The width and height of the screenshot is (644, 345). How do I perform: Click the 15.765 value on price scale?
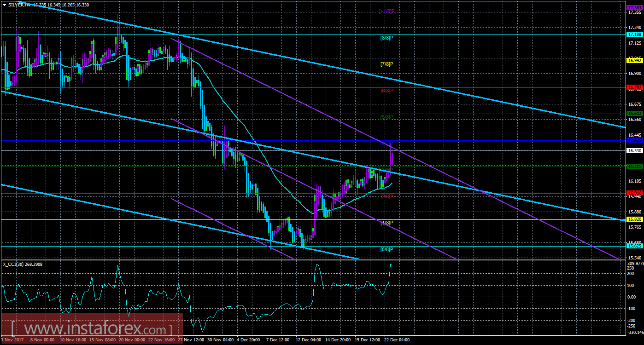[634, 227]
